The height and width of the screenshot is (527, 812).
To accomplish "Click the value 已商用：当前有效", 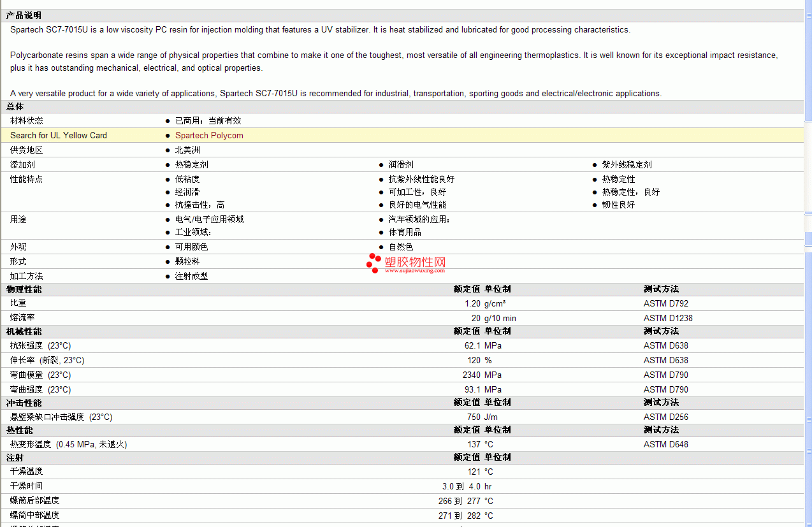I will tap(208, 120).
